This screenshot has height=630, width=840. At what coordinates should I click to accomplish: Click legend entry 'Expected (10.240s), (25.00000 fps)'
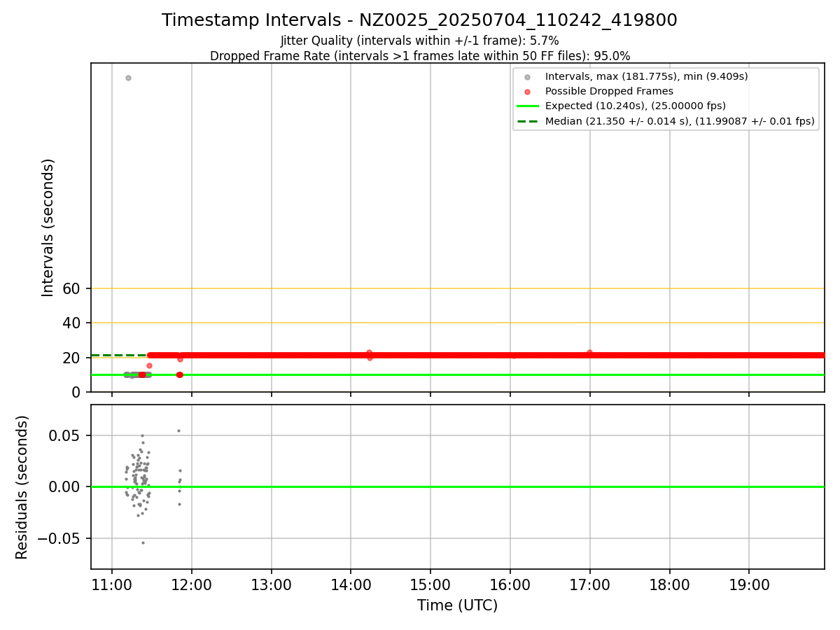(636, 106)
